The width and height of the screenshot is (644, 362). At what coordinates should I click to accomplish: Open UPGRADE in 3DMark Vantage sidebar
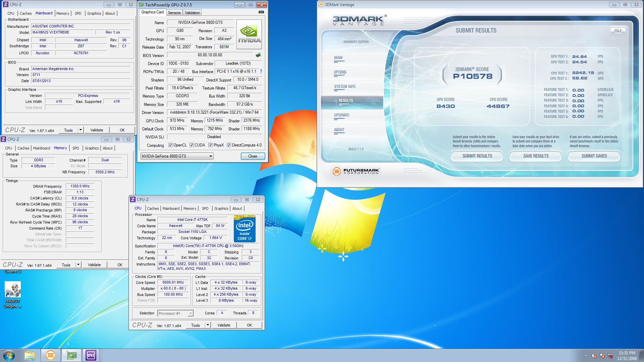(x=352, y=116)
